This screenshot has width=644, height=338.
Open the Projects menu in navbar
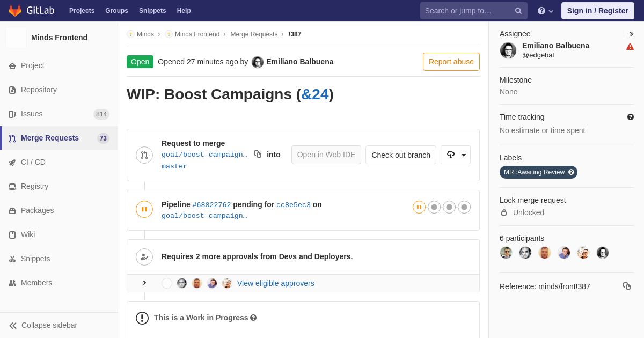pyautogui.click(x=82, y=11)
